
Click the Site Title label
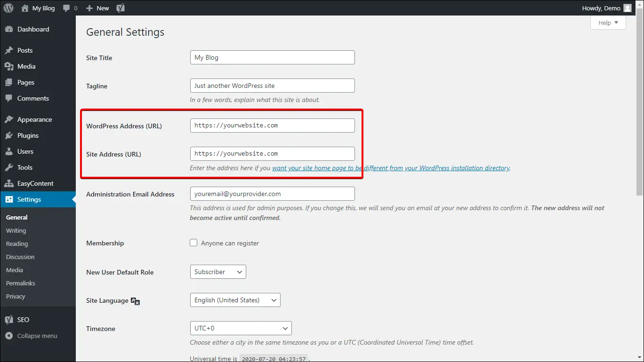click(99, 58)
